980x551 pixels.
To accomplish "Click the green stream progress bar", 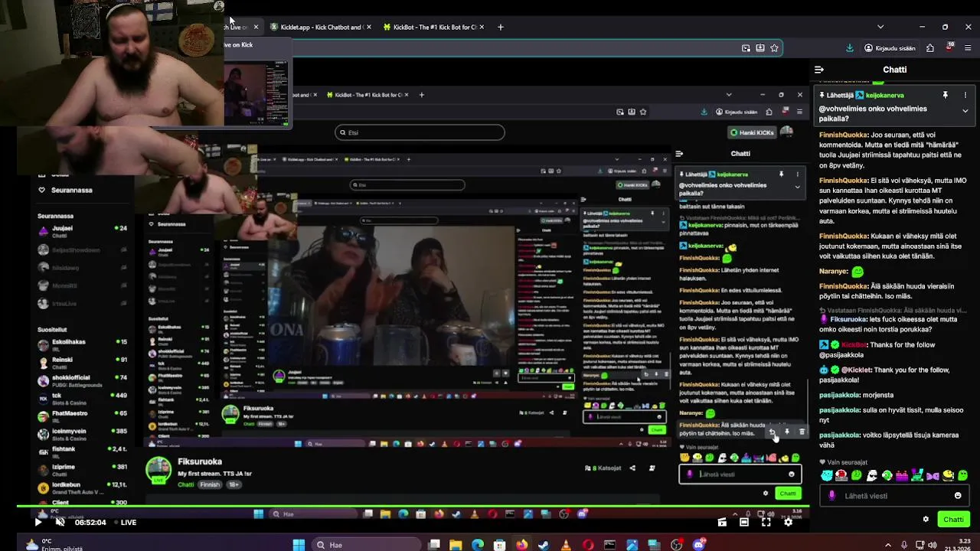I will click(x=413, y=507).
